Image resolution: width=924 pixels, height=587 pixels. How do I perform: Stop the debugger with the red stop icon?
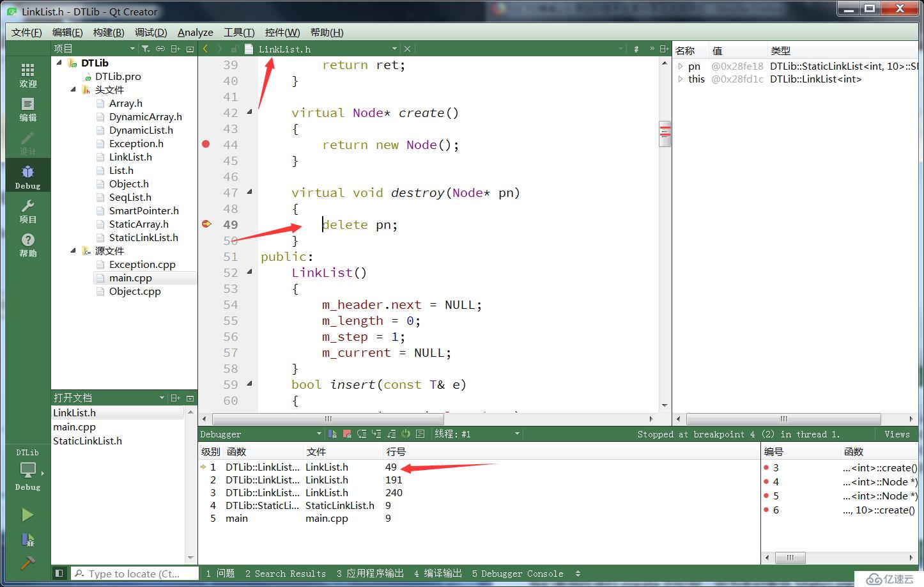point(347,434)
